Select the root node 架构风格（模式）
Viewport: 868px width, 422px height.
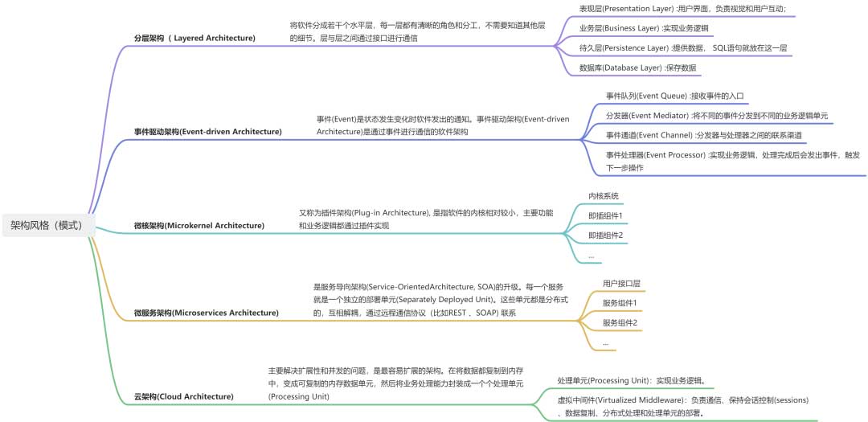pyautogui.click(x=47, y=225)
